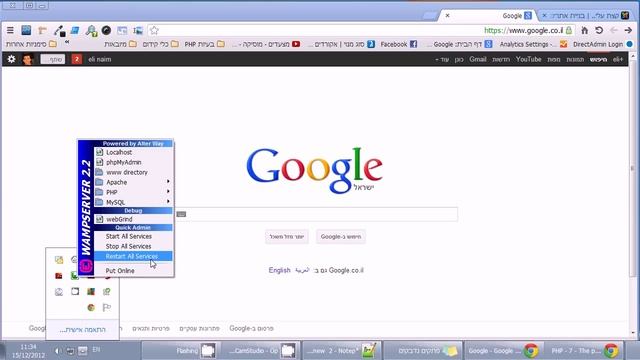Choose Stop All Services

pos(133,246)
